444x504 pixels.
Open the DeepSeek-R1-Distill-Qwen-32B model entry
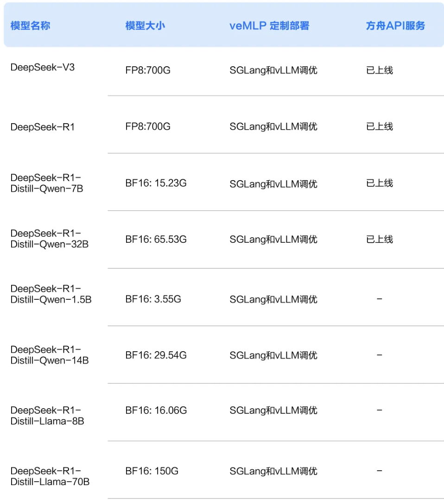coord(49,239)
